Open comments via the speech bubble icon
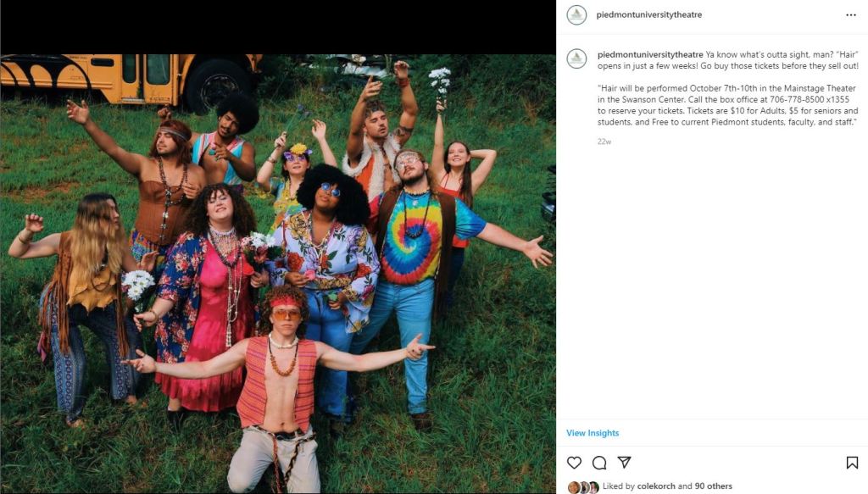 [599, 463]
